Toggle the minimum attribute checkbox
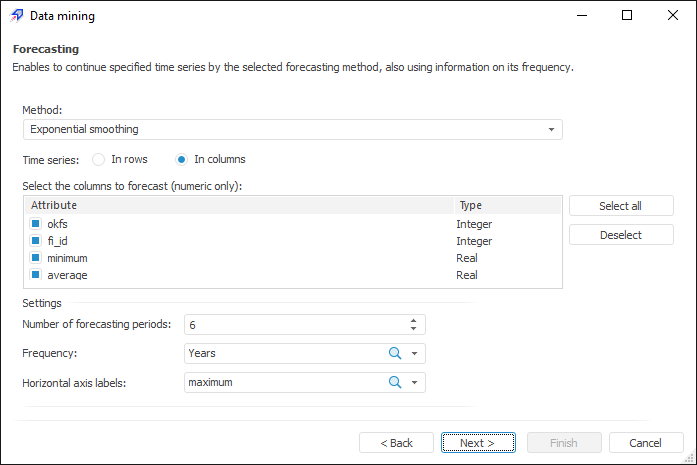697x465 pixels. pos(35,258)
